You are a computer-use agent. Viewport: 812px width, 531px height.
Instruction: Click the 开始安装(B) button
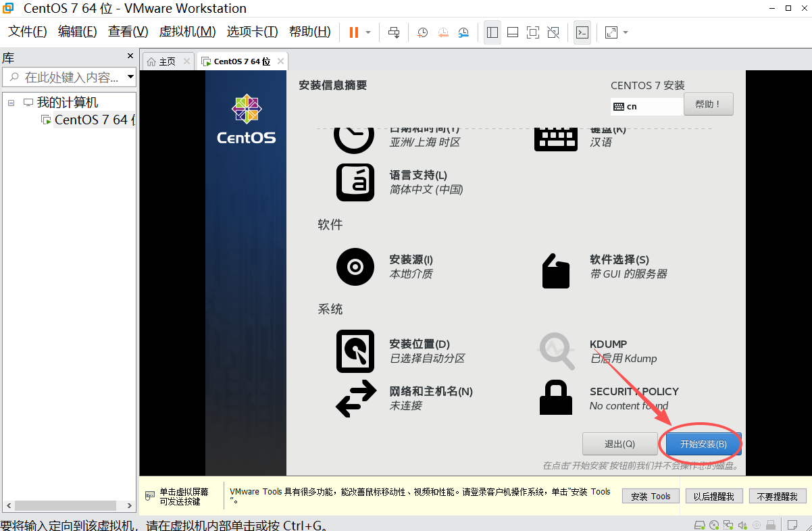point(703,444)
